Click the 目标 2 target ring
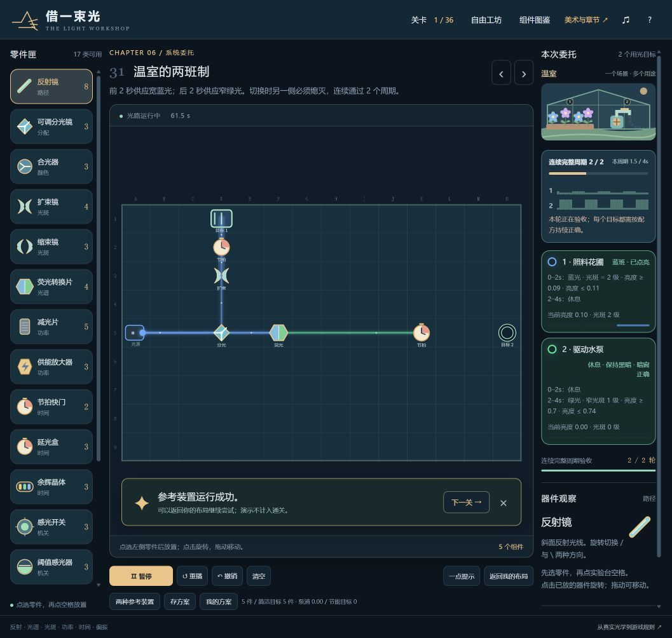Screen dimensions: 672x638 507,333
